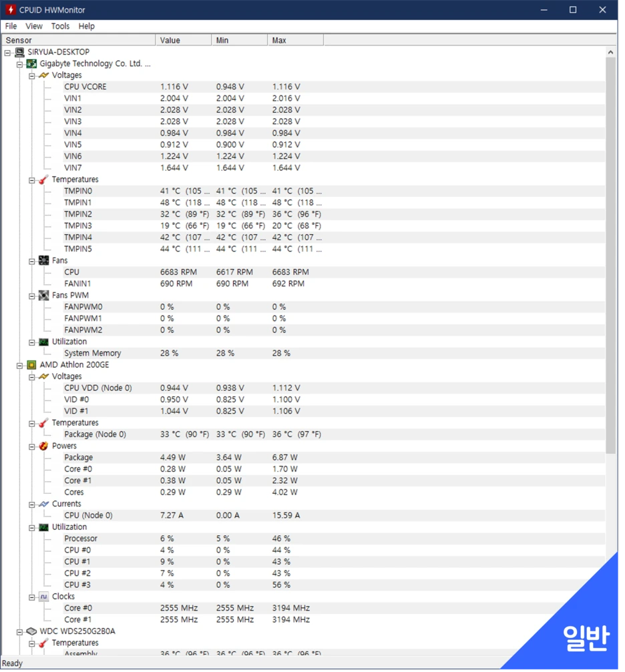Select the AMD Athlon 200GE chip icon

coord(31,365)
